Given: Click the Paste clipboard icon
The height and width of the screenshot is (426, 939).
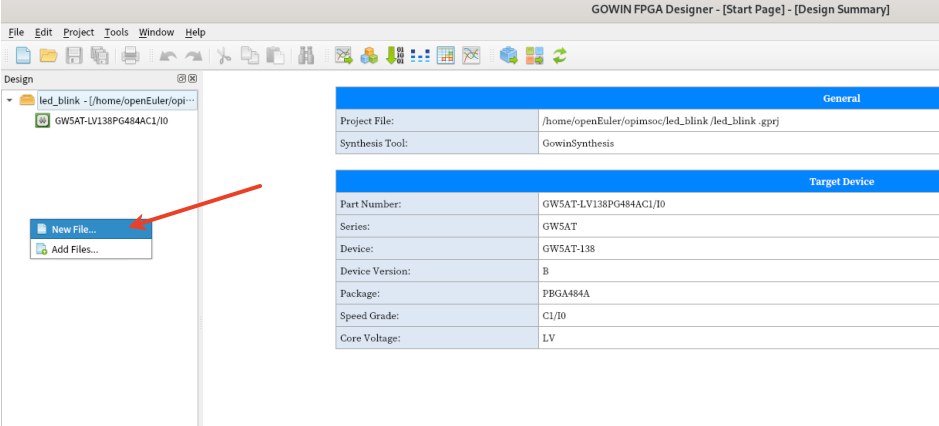Looking at the screenshot, I should [x=275, y=56].
